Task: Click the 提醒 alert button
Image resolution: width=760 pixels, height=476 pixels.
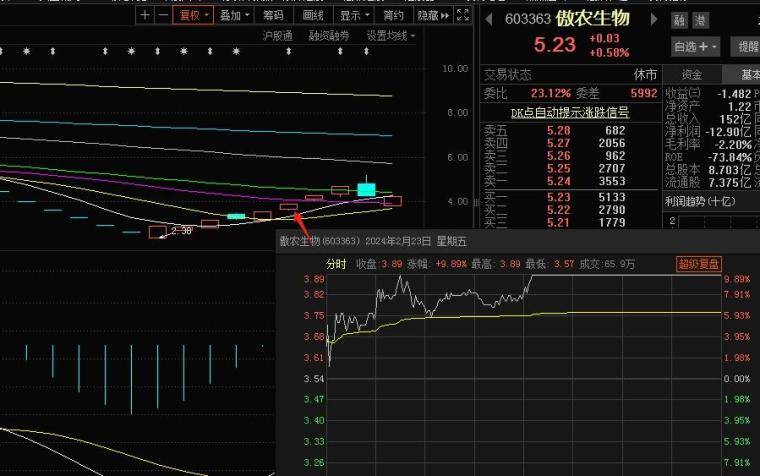Action: (747, 47)
